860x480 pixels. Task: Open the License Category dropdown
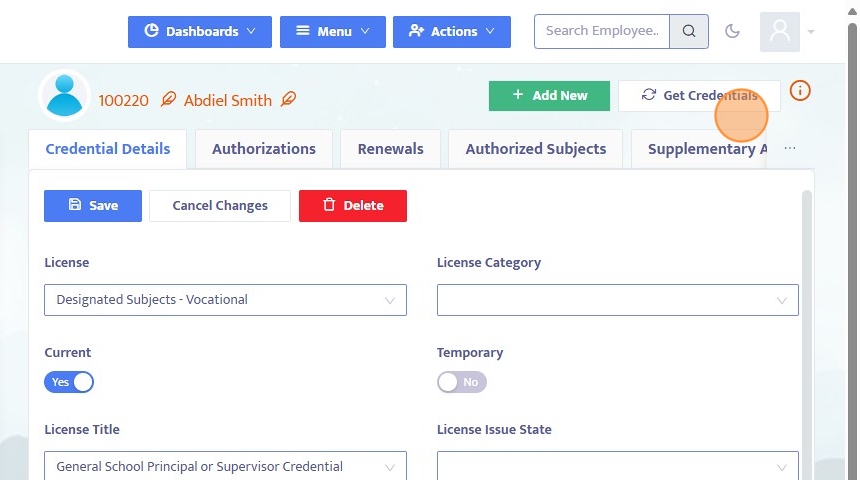[x=617, y=300]
